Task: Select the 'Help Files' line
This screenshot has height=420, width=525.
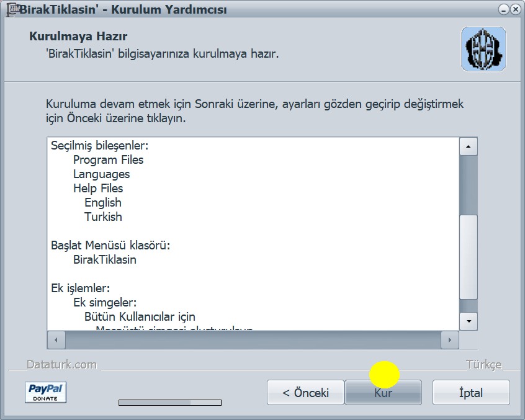Action: click(x=98, y=189)
